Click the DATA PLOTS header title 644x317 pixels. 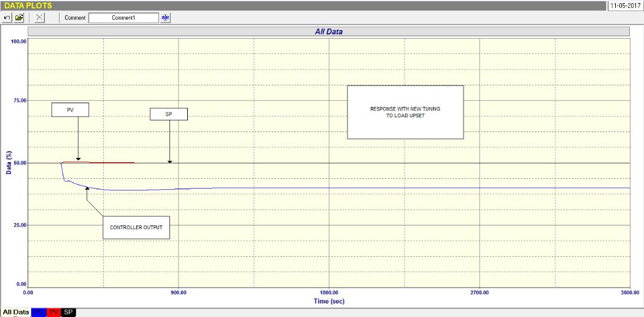pyautogui.click(x=28, y=6)
